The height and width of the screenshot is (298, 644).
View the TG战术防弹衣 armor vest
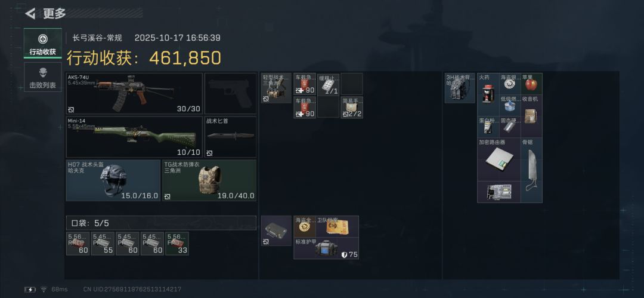click(x=209, y=180)
